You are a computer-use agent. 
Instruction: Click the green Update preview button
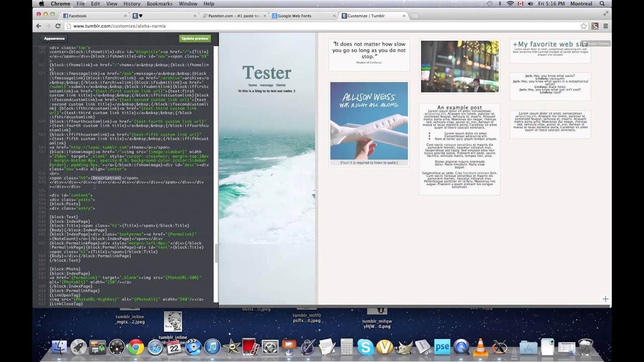click(195, 38)
